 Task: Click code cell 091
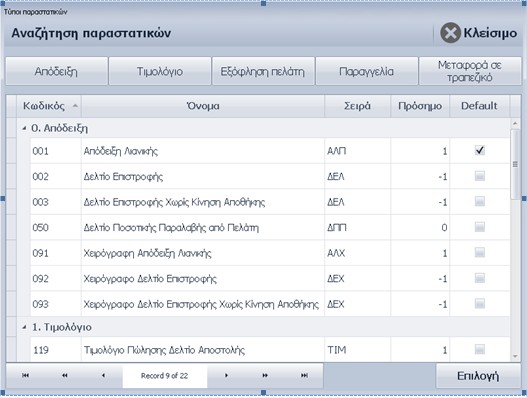56,253
